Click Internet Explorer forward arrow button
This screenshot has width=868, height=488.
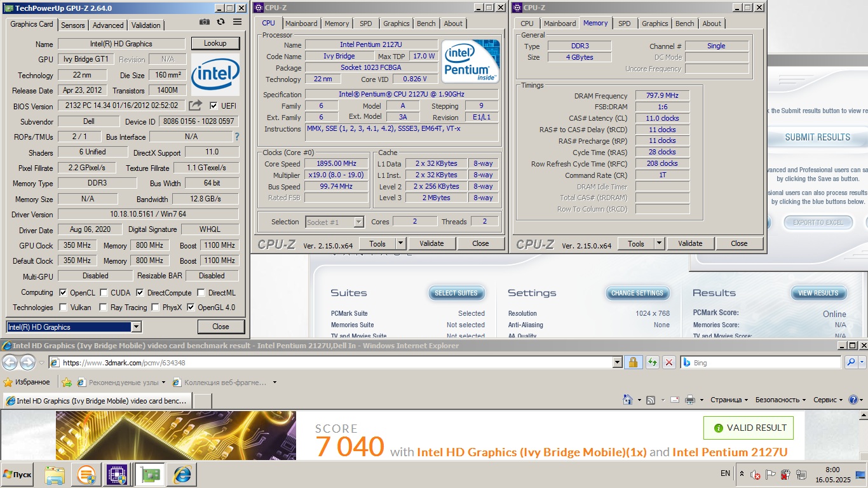pyautogui.click(x=27, y=363)
